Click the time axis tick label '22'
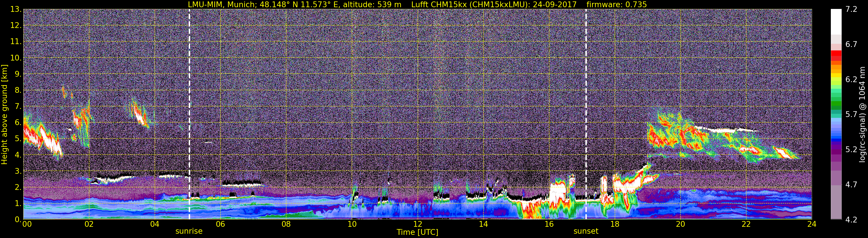Viewport: 868px width, 238px height. [746, 224]
